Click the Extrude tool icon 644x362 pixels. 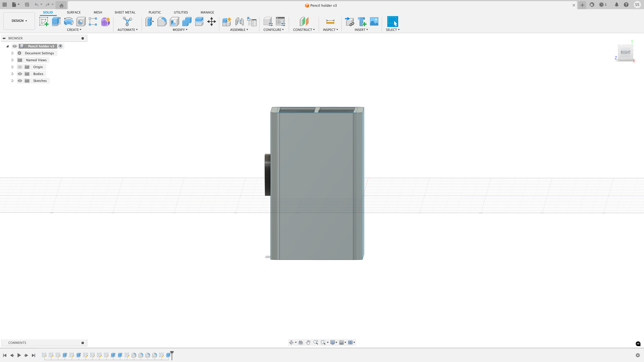[x=56, y=22]
